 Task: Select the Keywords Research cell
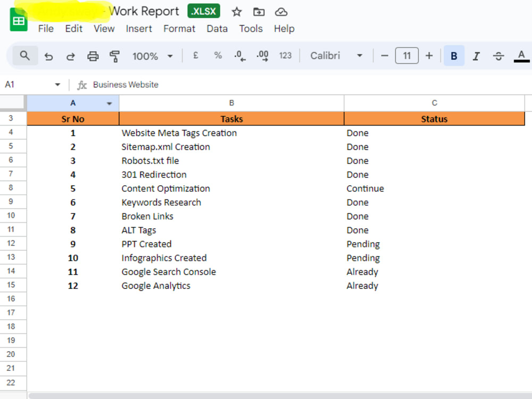click(231, 203)
